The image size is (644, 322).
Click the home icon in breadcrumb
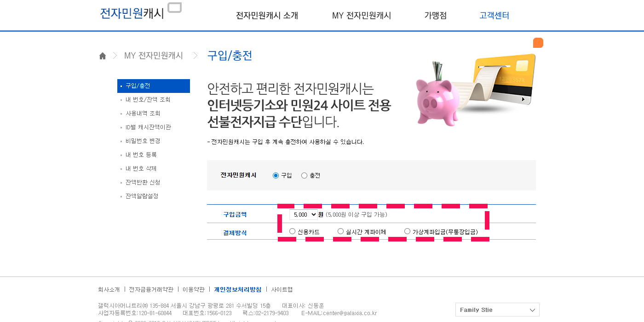[103, 56]
